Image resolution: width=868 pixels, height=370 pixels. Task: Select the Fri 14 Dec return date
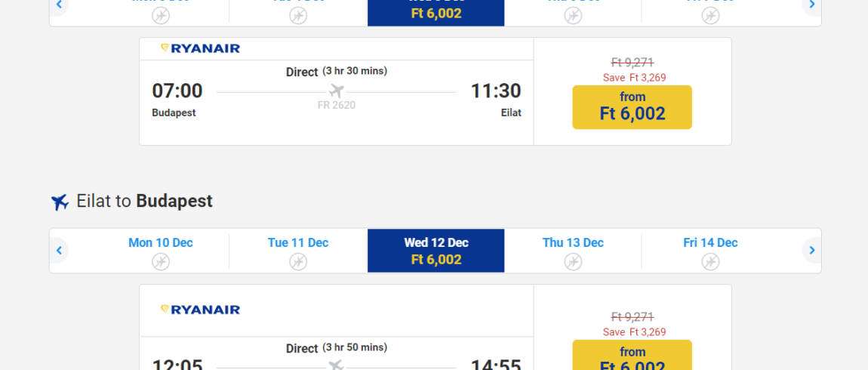tap(710, 251)
